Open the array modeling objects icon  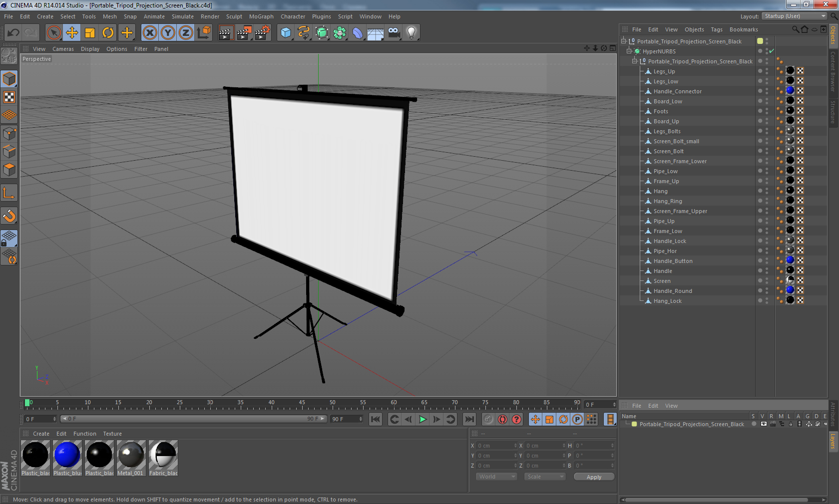point(340,33)
